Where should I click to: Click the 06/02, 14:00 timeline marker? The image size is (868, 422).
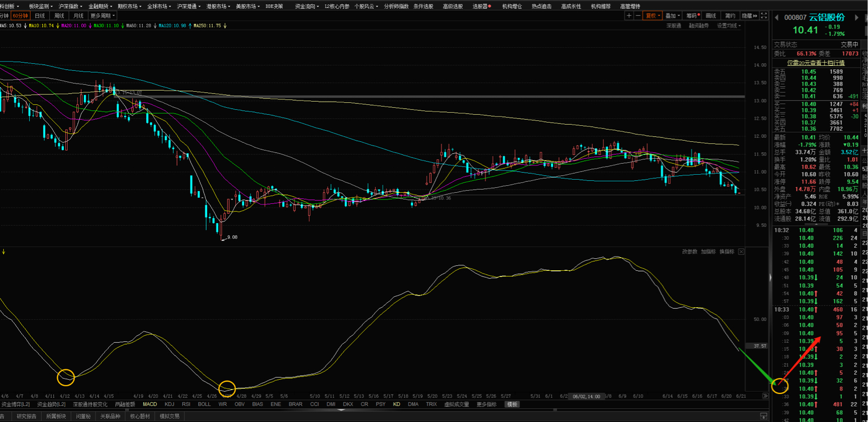point(587,396)
